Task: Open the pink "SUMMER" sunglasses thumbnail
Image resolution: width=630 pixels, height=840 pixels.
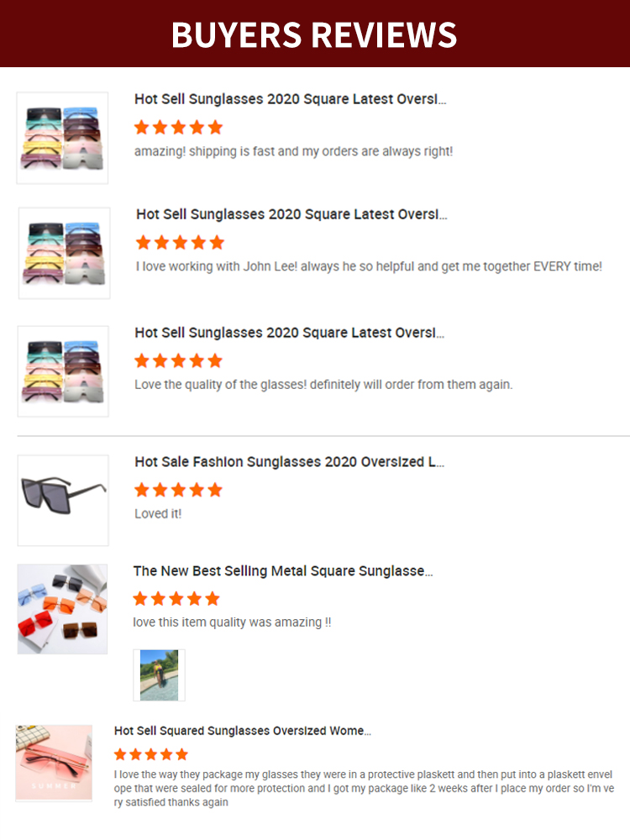Action: pos(54,763)
